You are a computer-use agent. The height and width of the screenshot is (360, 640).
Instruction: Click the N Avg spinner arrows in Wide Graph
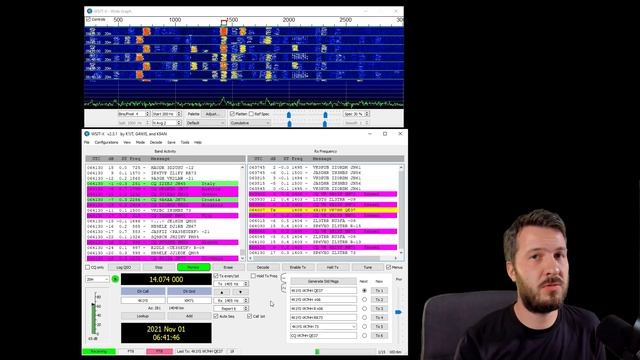click(x=179, y=123)
